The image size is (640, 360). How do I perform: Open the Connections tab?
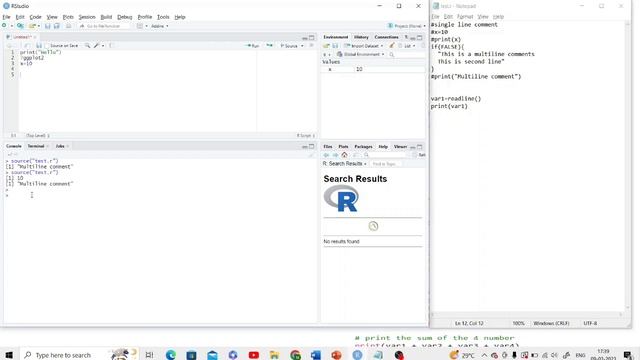(387, 37)
